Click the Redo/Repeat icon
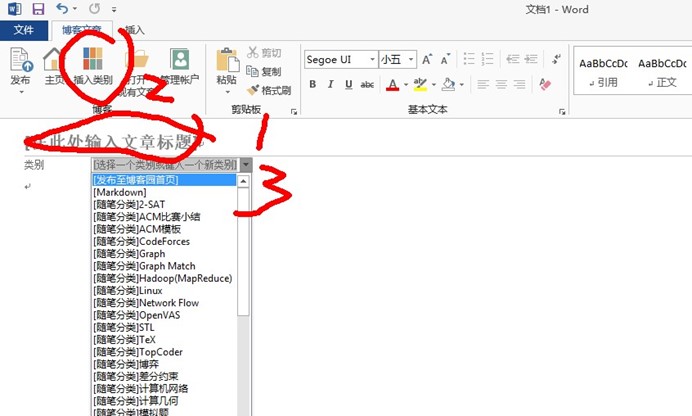 click(94, 8)
